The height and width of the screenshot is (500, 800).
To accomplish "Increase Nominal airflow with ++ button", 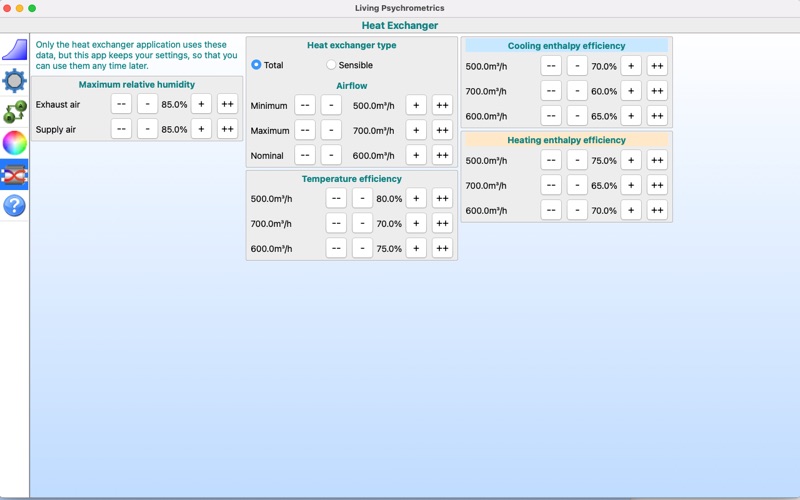I will coord(442,155).
